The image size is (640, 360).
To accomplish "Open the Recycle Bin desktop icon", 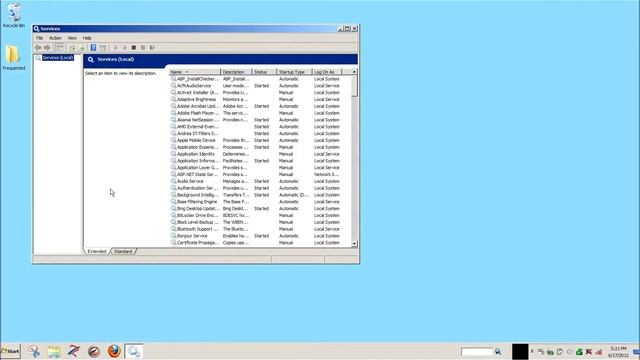I will 14,16.
